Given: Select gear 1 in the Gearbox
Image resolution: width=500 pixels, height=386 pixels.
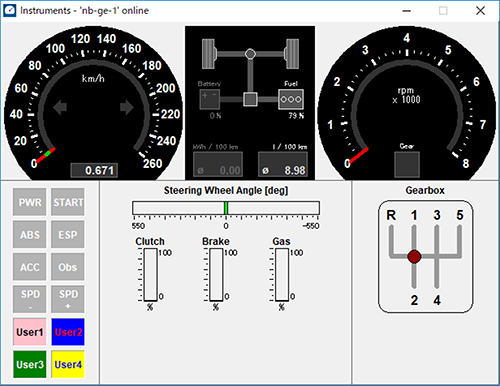Looking at the screenshot, I should coord(414,215).
